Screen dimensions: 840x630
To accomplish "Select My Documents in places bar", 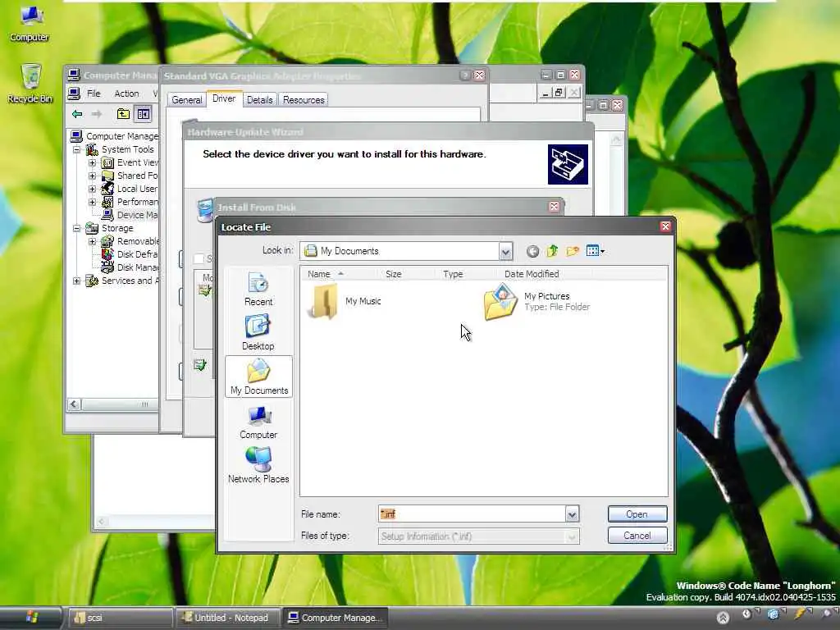I will 258,376.
